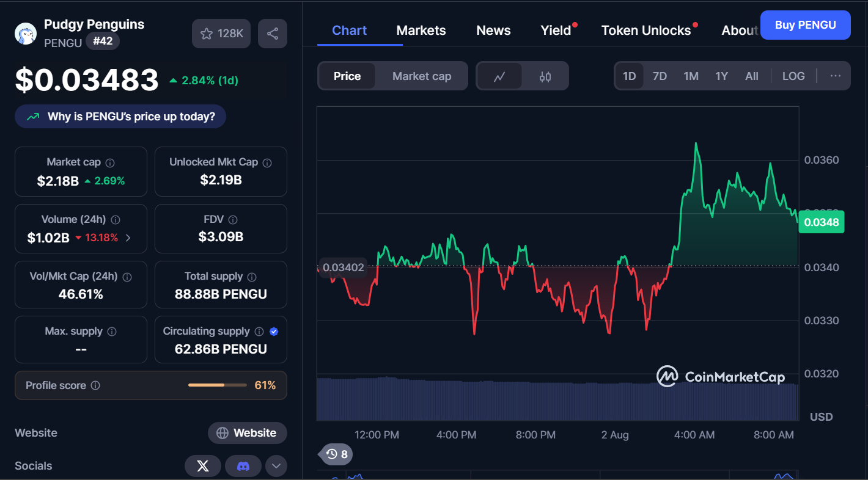Screen dimensions: 868x480
Task: Open the X (Twitter) social link
Action: (x=203, y=466)
